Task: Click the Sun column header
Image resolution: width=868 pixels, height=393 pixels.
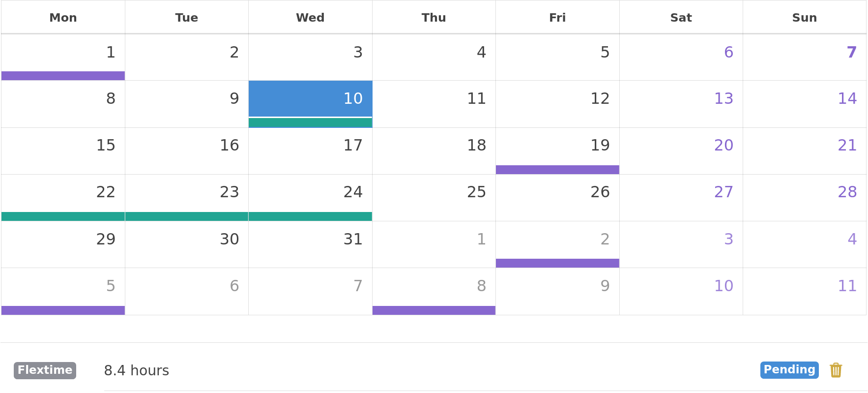Action: point(805,18)
